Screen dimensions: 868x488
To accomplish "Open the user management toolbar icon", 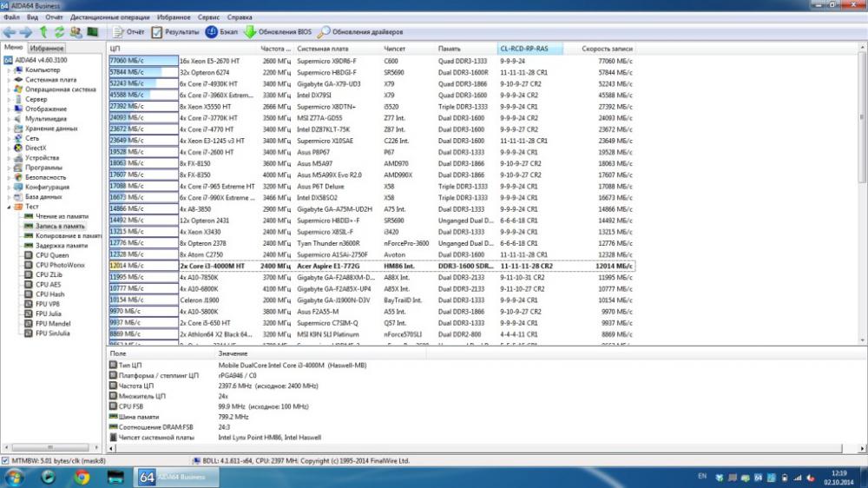I will (76, 32).
